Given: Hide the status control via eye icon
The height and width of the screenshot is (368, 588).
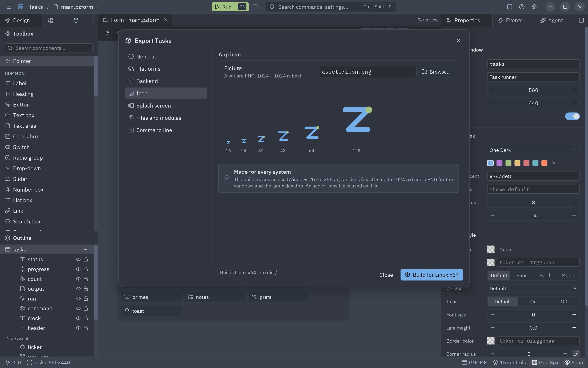Looking at the screenshot, I should click(x=78, y=259).
